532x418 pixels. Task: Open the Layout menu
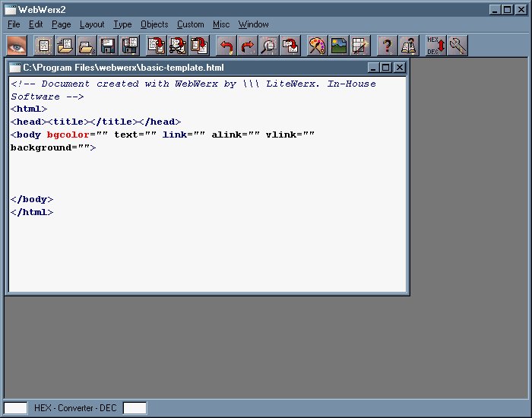coord(92,24)
